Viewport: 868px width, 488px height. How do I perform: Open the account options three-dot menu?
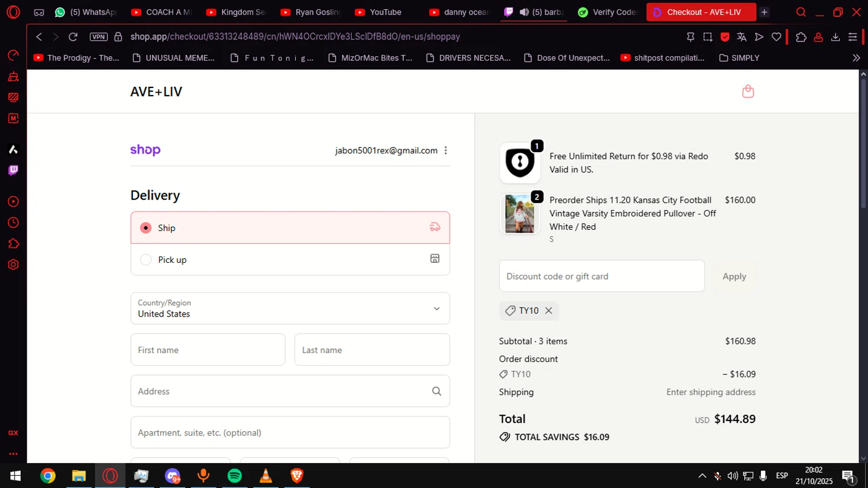pos(446,151)
